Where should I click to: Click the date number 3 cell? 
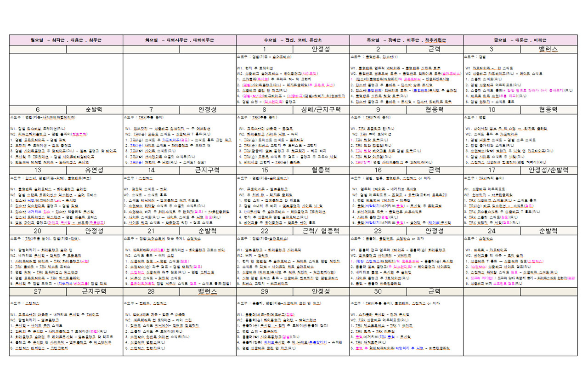tap(492, 49)
